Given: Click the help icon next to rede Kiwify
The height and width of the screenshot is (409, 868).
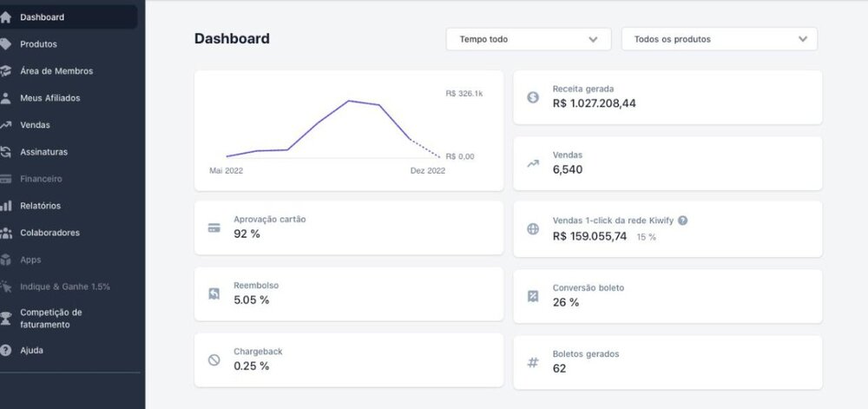Looking at the screenshot, I should [x=682, y=221].
